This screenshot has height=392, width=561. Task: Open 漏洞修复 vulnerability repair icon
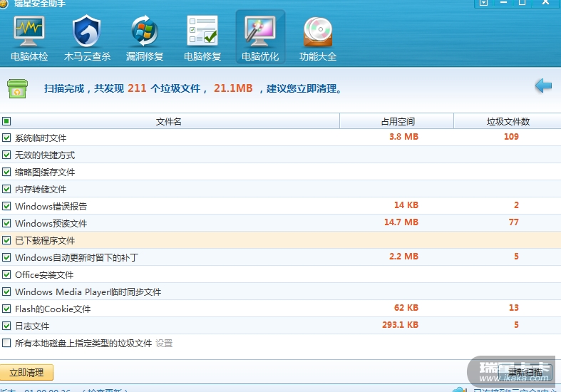145,38
